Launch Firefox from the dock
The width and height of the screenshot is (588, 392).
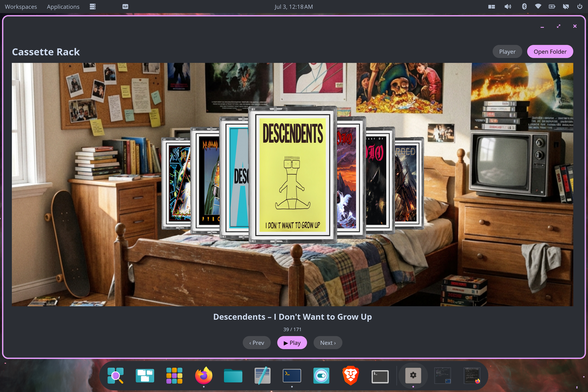tap(204, 375)
